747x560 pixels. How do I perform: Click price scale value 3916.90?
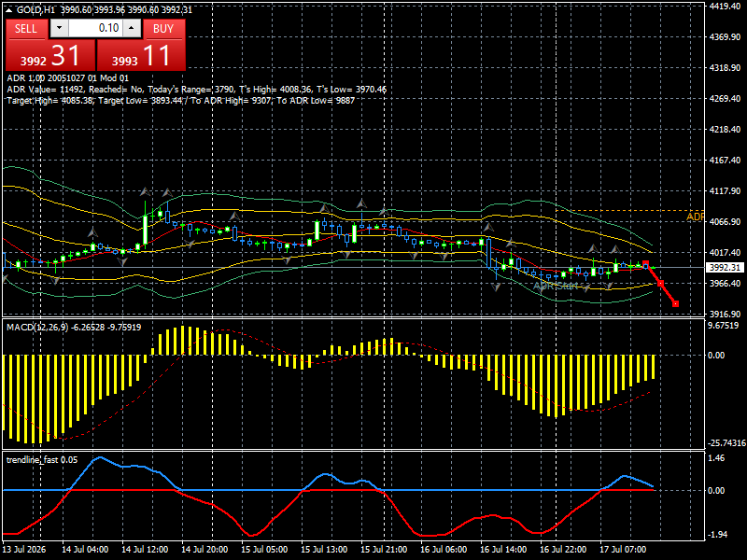pyautogui.click(x=725, y=315)
